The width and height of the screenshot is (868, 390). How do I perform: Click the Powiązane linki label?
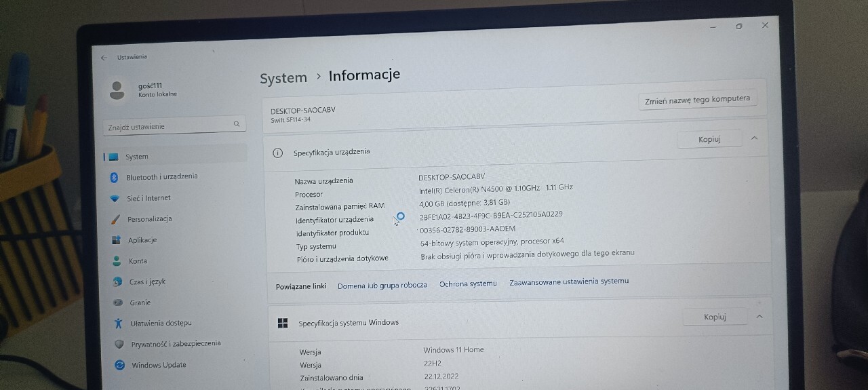click(301, 287)
